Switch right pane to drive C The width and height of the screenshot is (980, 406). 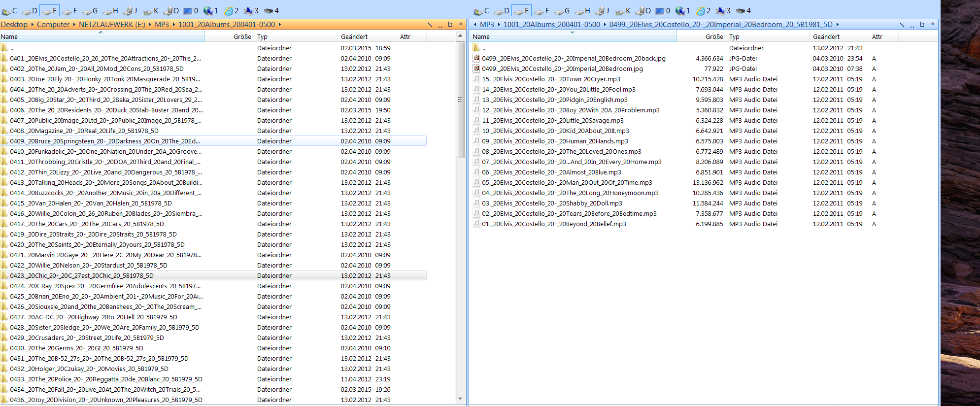point(481,10)
